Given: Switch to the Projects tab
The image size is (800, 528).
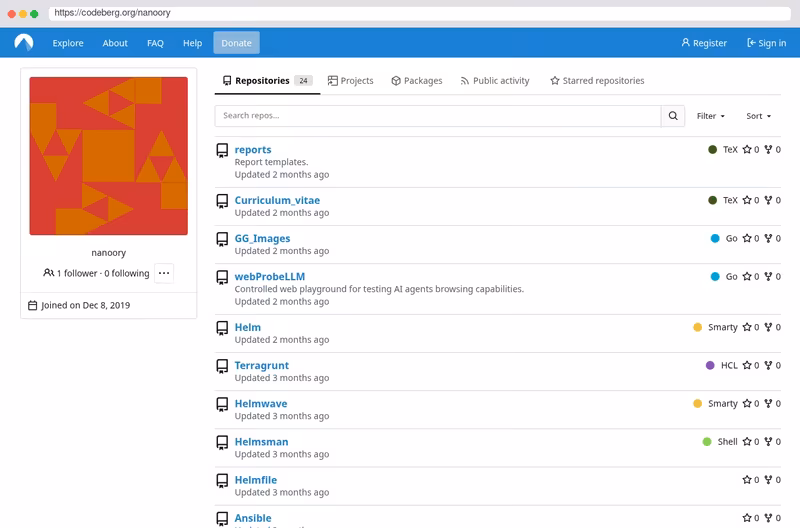Looking at the screenshot, I should pos(351,81).
